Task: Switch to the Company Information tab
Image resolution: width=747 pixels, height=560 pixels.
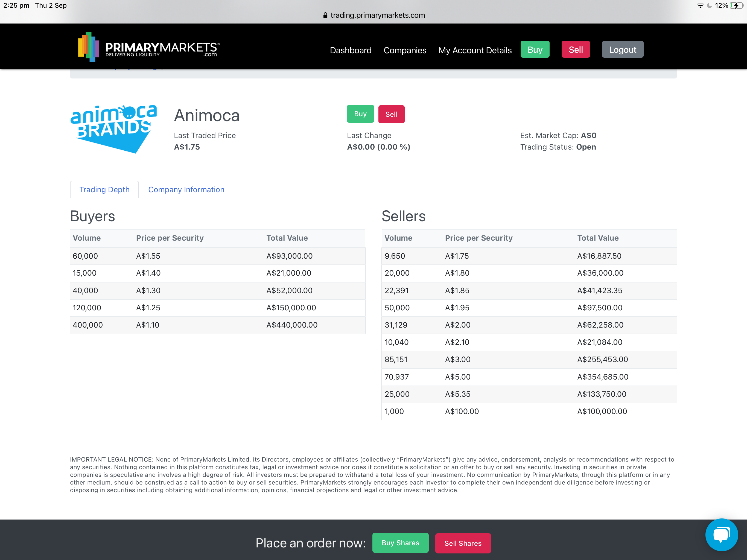Action: [186, 189]
